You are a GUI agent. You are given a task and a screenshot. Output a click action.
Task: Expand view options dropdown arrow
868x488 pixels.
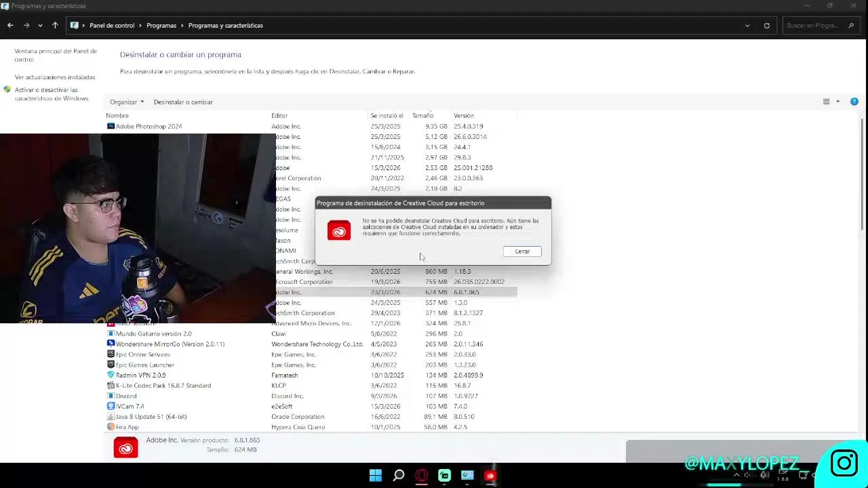(x=837, y=102)
